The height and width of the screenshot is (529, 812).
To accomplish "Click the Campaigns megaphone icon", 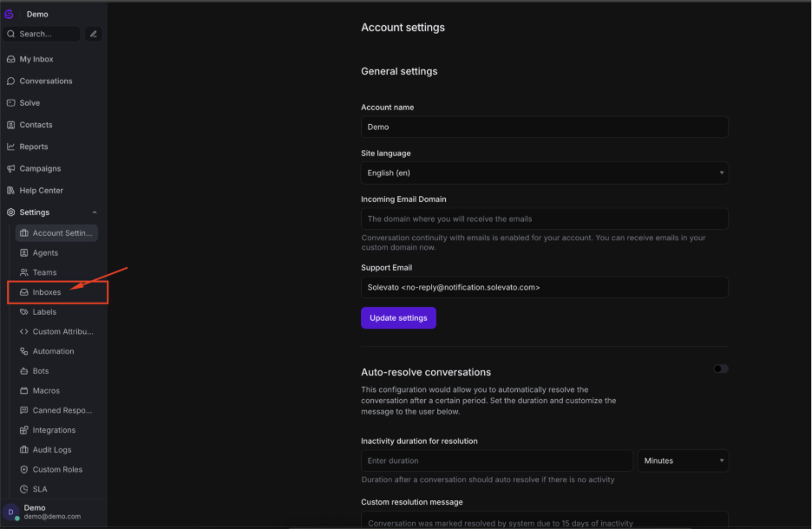I will coord(11,169).
